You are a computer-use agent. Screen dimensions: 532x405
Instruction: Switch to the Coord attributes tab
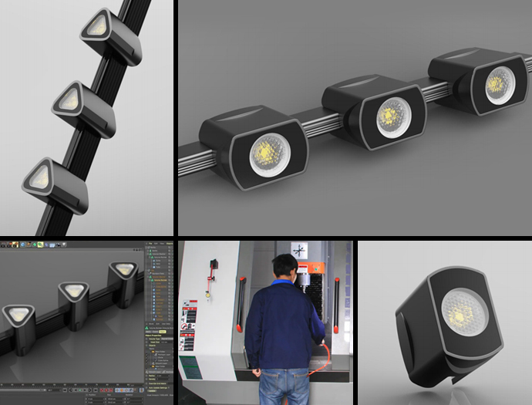tap(155, 332)
